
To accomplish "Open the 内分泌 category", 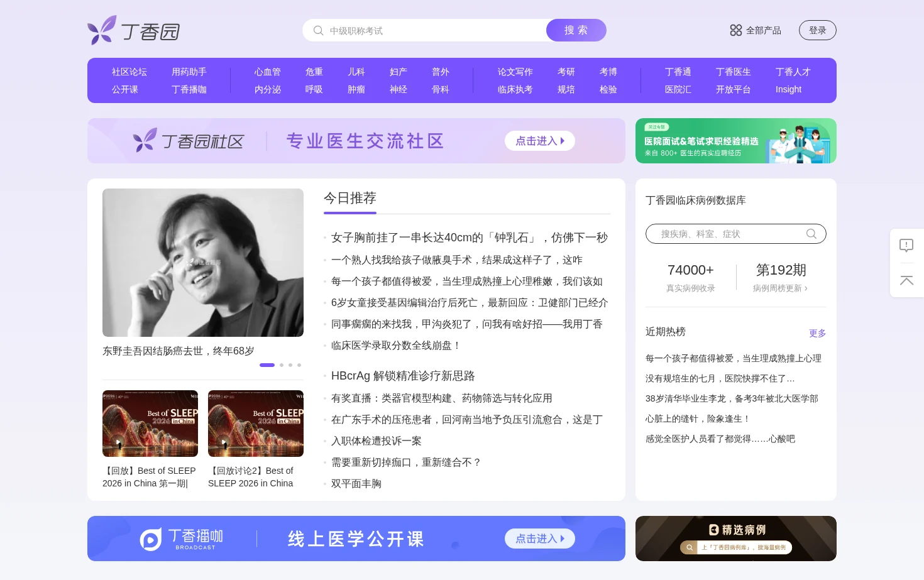I will [268, 89].
